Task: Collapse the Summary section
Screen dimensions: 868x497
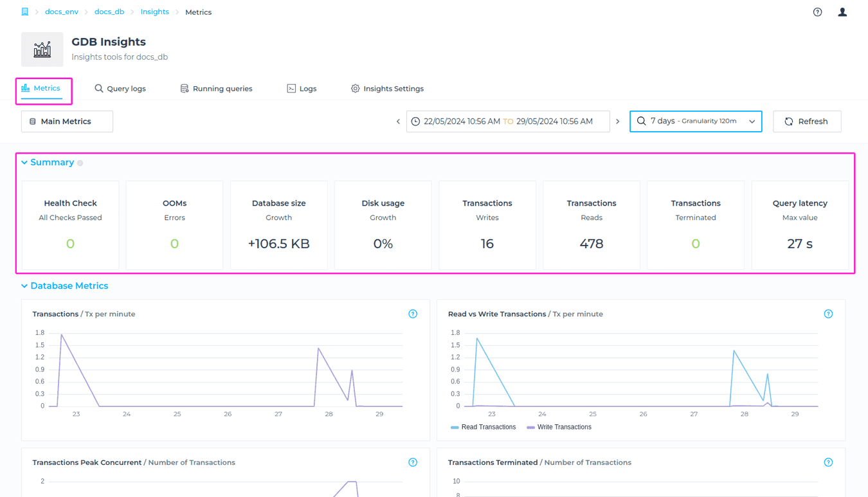Action: point(24,162)
